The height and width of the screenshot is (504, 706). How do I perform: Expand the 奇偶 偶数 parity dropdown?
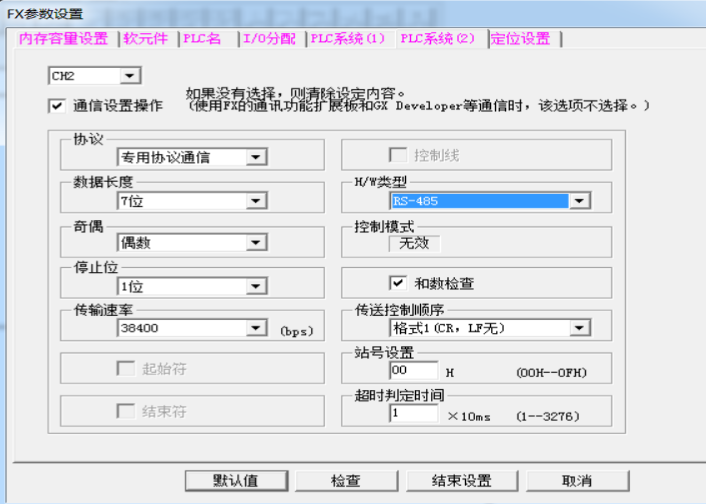click(257, 243)
